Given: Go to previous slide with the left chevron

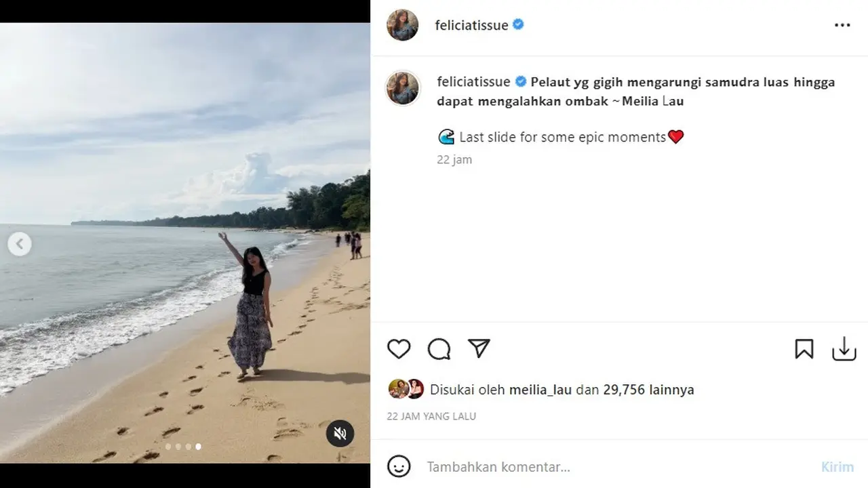Looking at the screenshot, I should click(x=20, y=244).
